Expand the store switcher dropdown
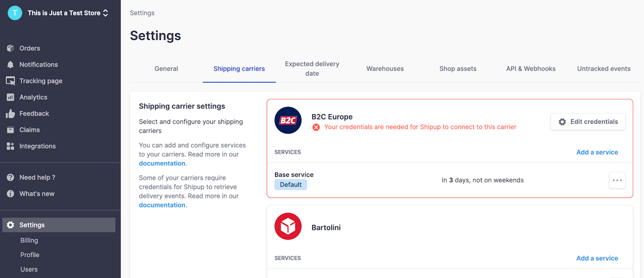This screenshot has width=644, height=278. (x=105, y=13)
